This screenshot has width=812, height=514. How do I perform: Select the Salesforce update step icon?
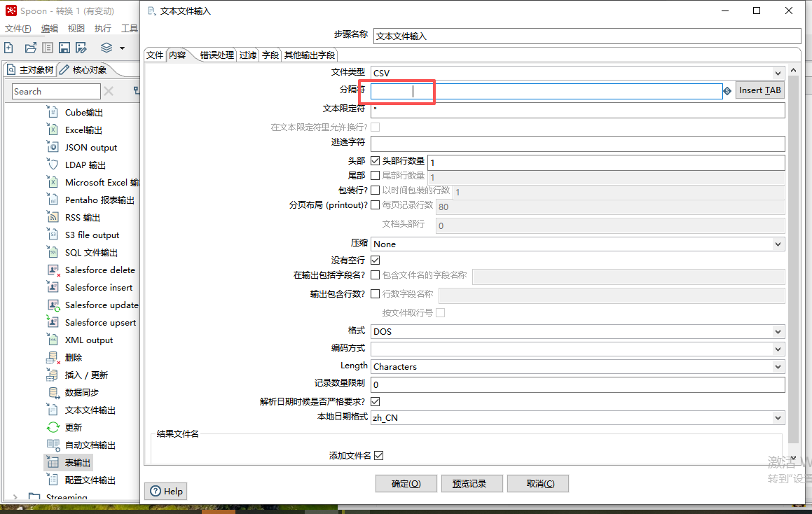(x=53, y=305)
